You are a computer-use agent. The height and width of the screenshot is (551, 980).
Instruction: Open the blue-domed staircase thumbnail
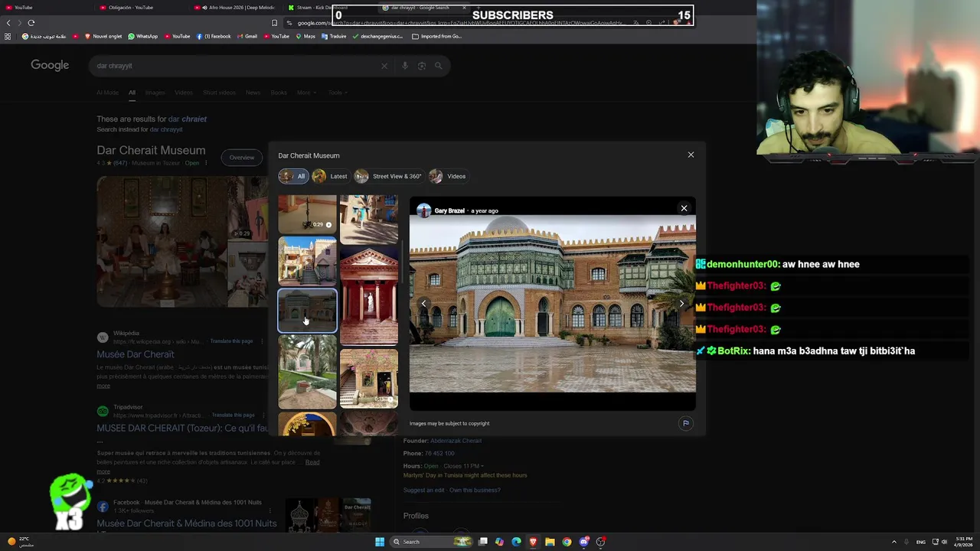307,261
